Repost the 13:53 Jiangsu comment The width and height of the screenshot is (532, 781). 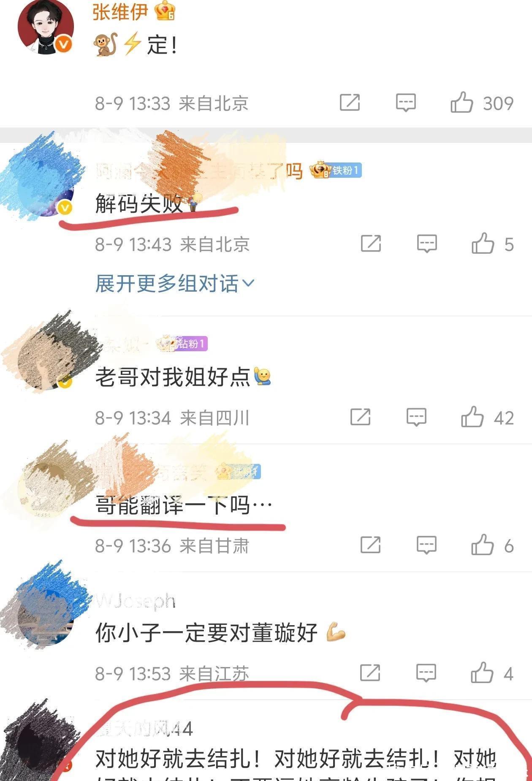(370, 673)
